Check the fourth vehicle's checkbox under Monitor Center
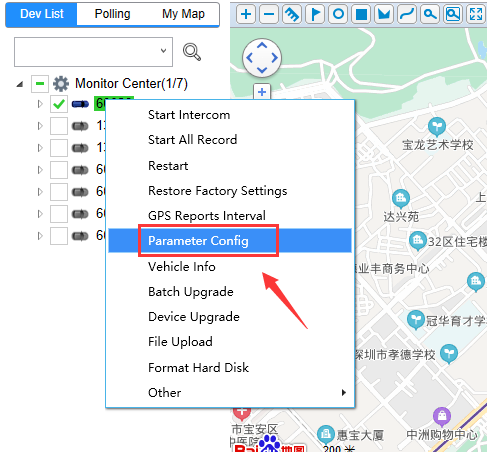 [x=59, y=170]
